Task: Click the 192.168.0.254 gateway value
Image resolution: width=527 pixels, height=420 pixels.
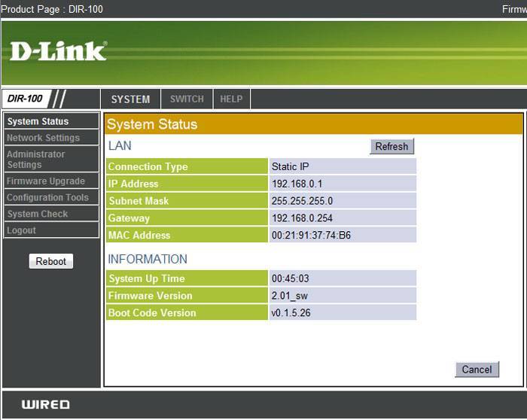Action: 343,218
